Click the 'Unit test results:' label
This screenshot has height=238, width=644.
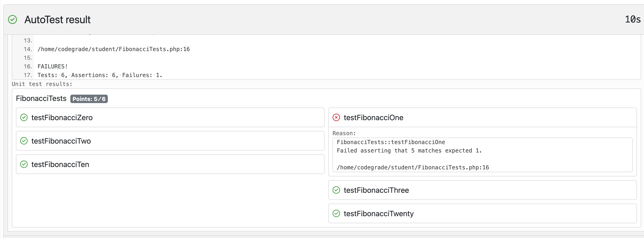[x=42, y=84]
